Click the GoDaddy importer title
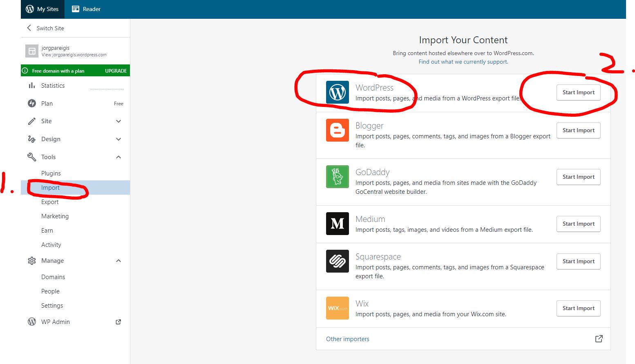 [372, 172]
